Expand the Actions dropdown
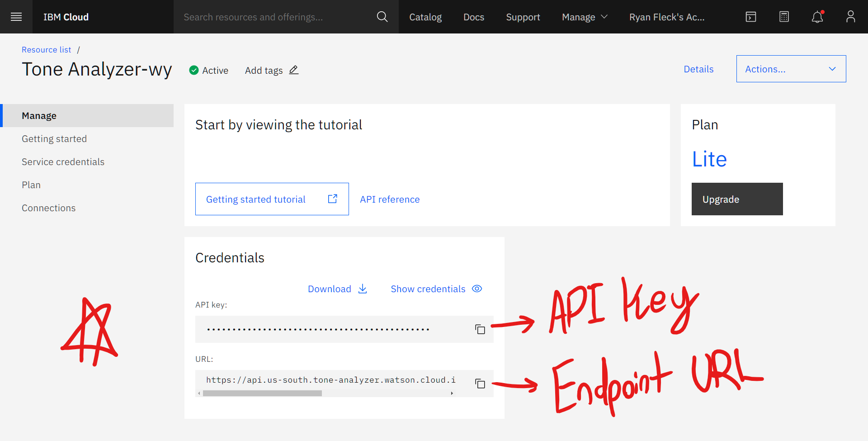Viewport: 868px width, 441px height. [x=791, y=69]
